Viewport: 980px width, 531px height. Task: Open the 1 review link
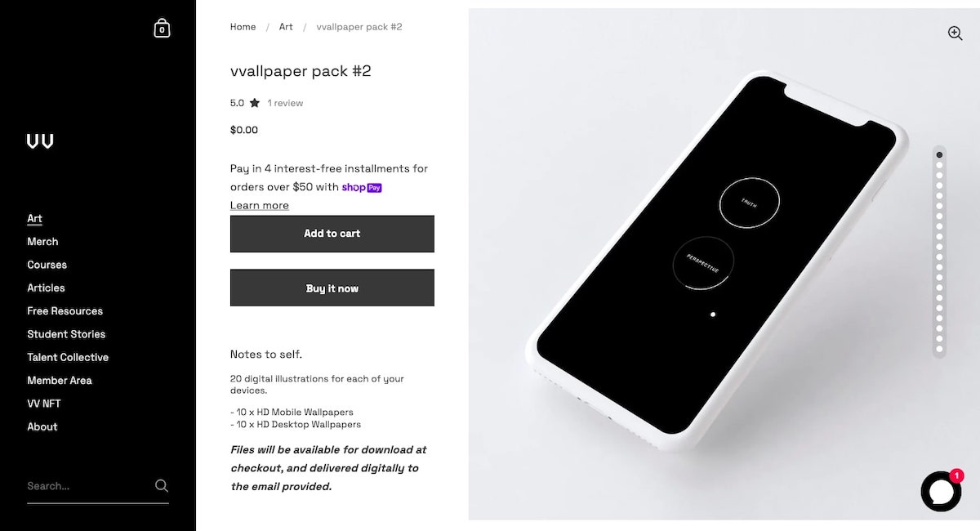[285, 103]
